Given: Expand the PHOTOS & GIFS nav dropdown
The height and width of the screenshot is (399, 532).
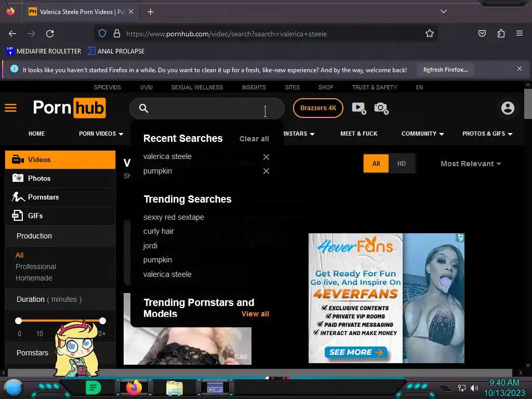Looking at the screenshot, I should tap(487, 134).
